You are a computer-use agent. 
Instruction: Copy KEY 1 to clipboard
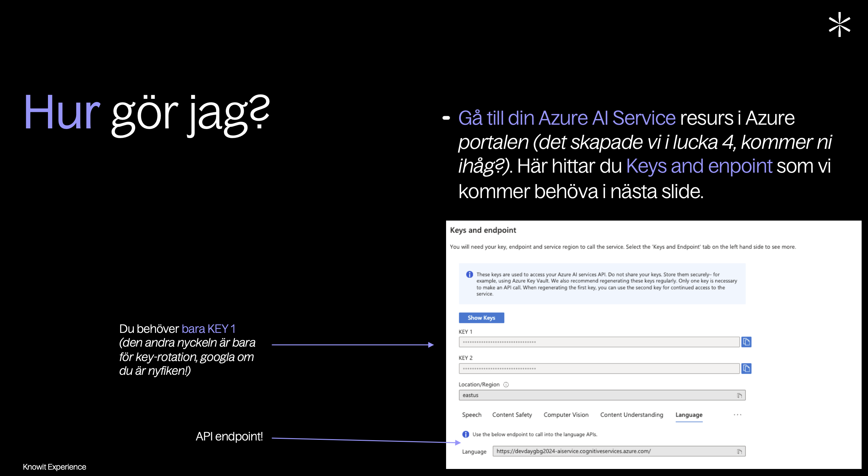tap(746, 342)
